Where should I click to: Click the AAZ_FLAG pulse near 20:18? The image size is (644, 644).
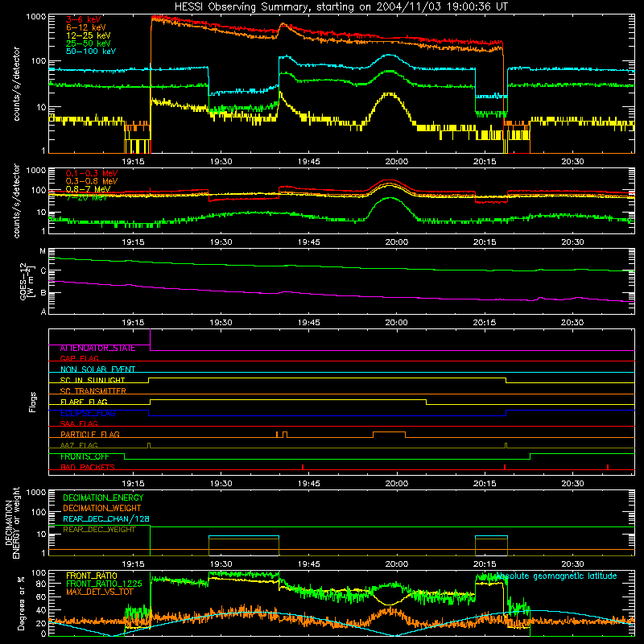click(x=506, y=446)
